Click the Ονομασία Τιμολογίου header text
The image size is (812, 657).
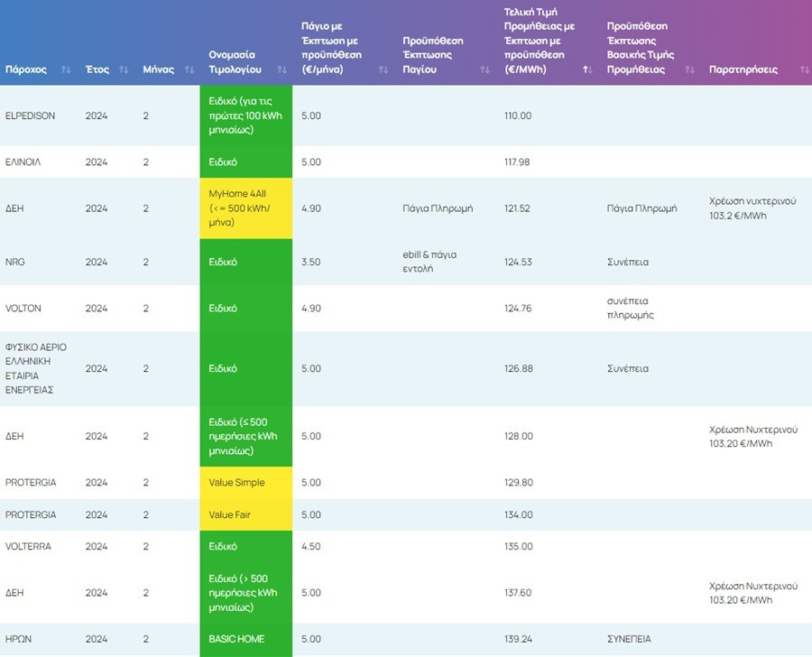tap(235, 62)
